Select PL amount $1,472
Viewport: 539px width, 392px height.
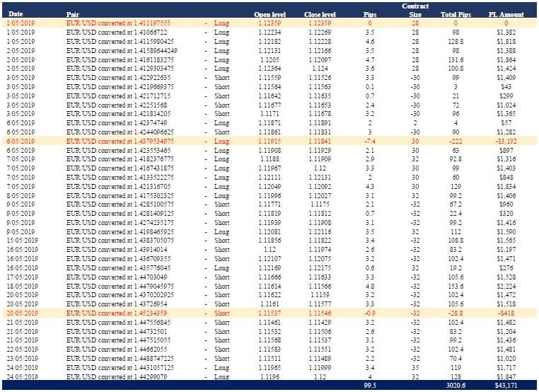point(506,295)
